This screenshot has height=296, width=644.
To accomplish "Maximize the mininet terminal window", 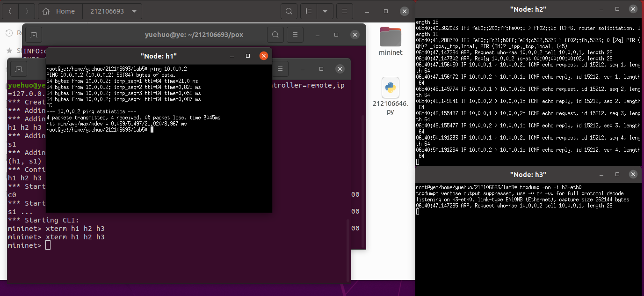I will pos(321,69).
